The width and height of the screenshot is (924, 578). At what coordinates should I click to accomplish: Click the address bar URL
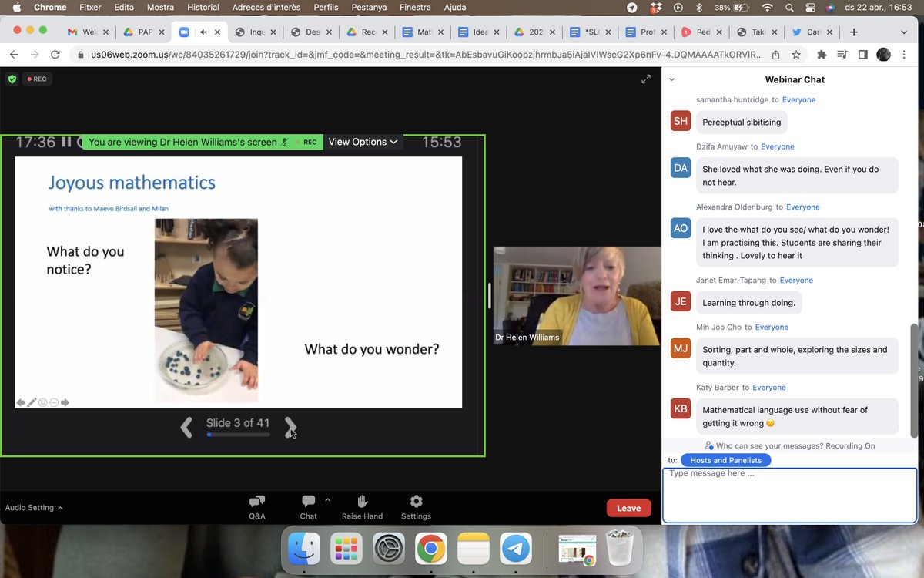[x=427, y=55]
